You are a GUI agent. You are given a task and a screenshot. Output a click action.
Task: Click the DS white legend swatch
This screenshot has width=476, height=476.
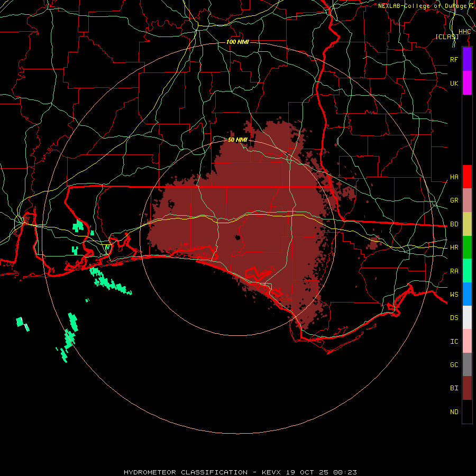coord(467,317)
